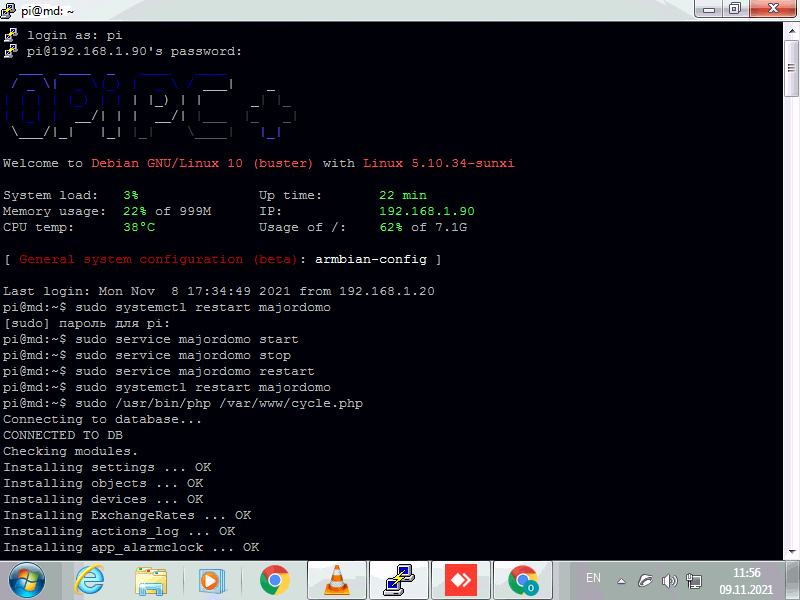Screen dimensions: 800x600
Task: Mute audio via the tray speaker icon
Action: pos(668,579)
